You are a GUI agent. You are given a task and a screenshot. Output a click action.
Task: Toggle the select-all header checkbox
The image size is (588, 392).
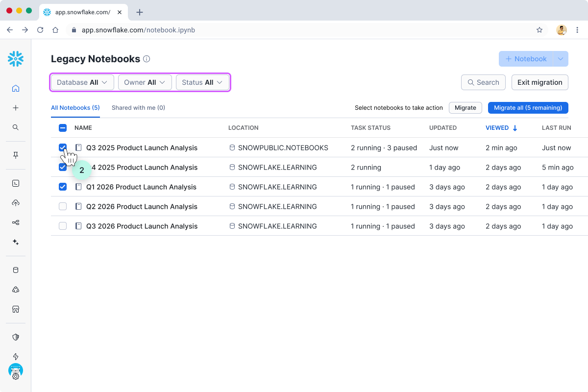[x=63, y=128]
